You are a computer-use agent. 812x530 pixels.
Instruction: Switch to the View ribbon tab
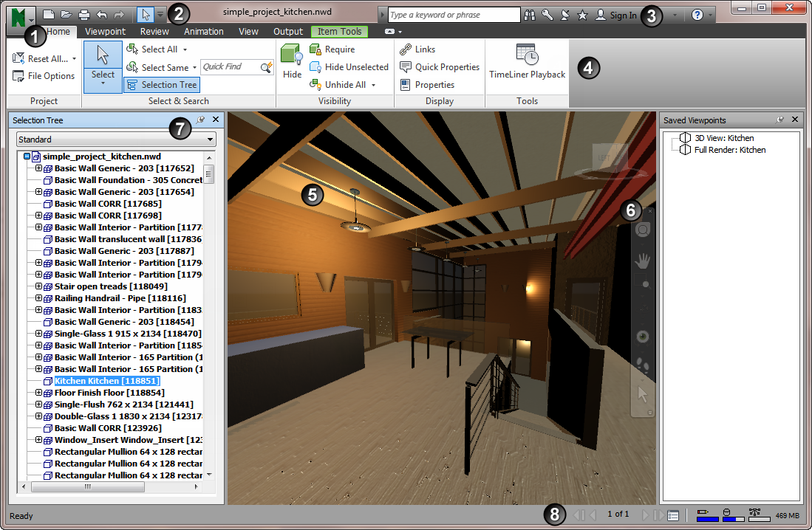click(x=248, y=32)
